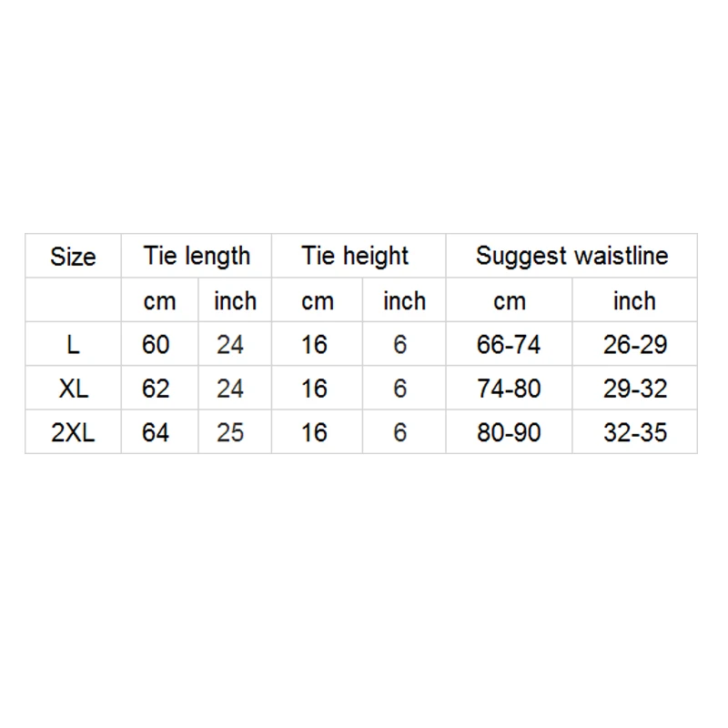Select the 26-29 inch waistline cell
This screenshot has width=728, height=728.
click(635, 345)
